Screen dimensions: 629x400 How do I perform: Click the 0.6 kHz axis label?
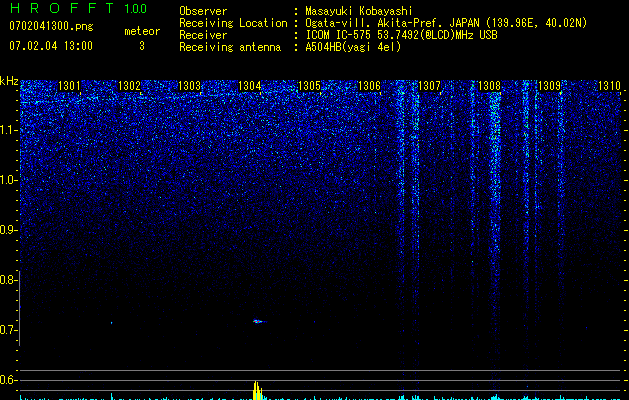tap(9, 380)
